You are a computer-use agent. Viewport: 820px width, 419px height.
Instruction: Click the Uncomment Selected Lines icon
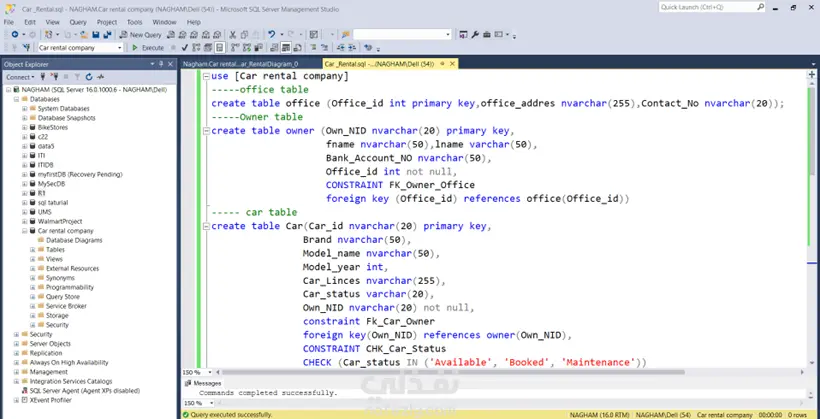324,48
